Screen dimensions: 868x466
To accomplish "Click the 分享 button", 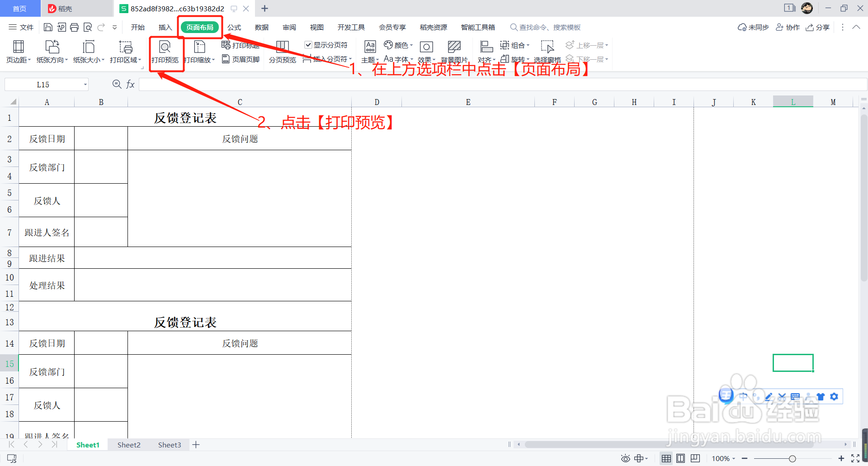I will pos(817,27).
